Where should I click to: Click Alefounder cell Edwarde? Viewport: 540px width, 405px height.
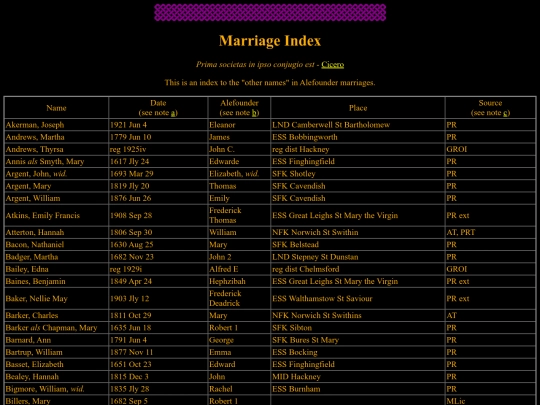click(x=224, y=162)
